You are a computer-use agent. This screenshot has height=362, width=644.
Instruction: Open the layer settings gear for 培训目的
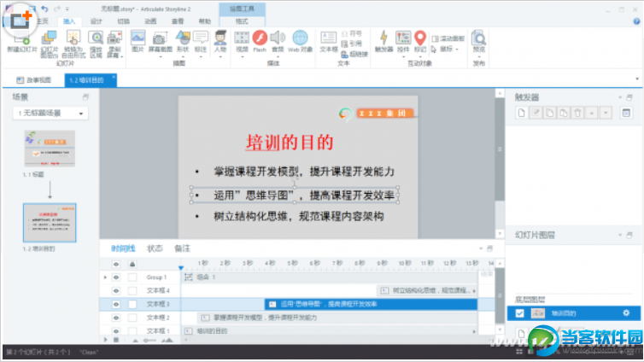(626, 313)
